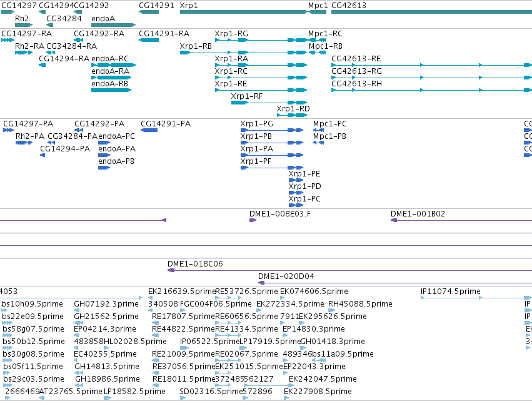Screen dimensions: 532x401
Task: Select the endoA gene label
Action: (103, 19)
